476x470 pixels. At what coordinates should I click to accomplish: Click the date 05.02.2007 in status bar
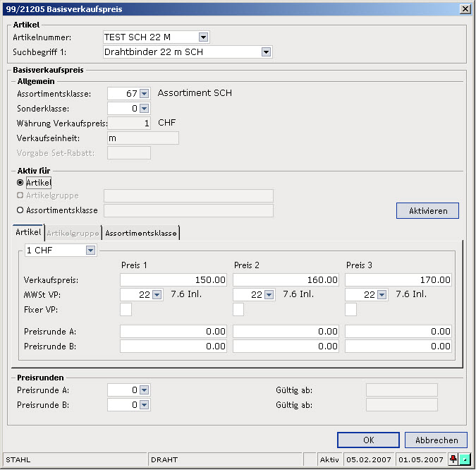(369, 459)
